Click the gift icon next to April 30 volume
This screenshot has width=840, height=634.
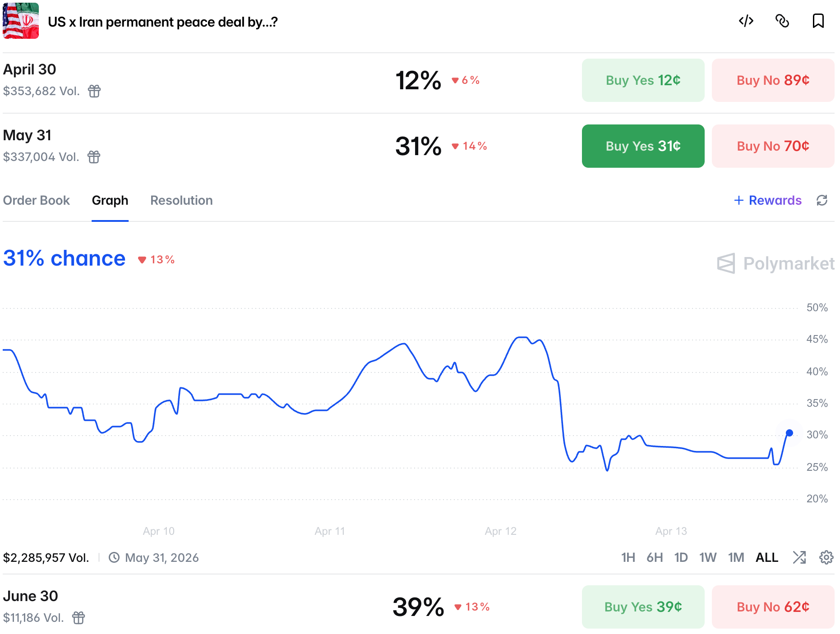(x=94, y=91)
